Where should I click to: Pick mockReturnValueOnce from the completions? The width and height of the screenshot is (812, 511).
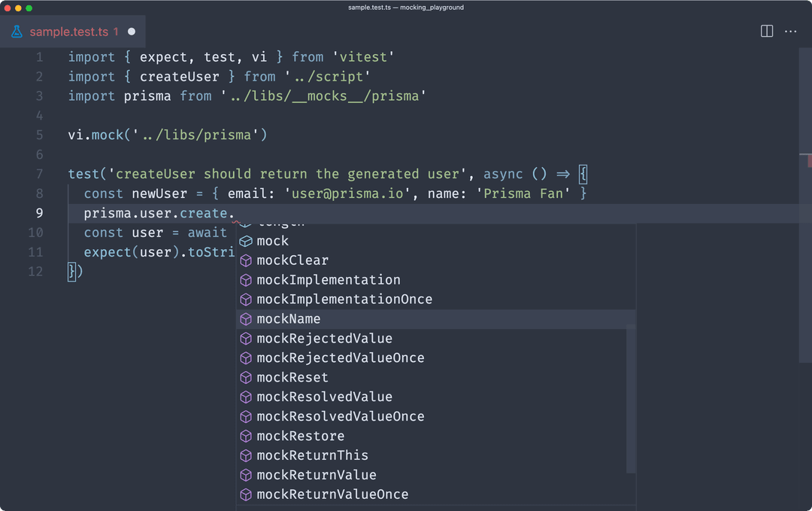pos(332,494)
